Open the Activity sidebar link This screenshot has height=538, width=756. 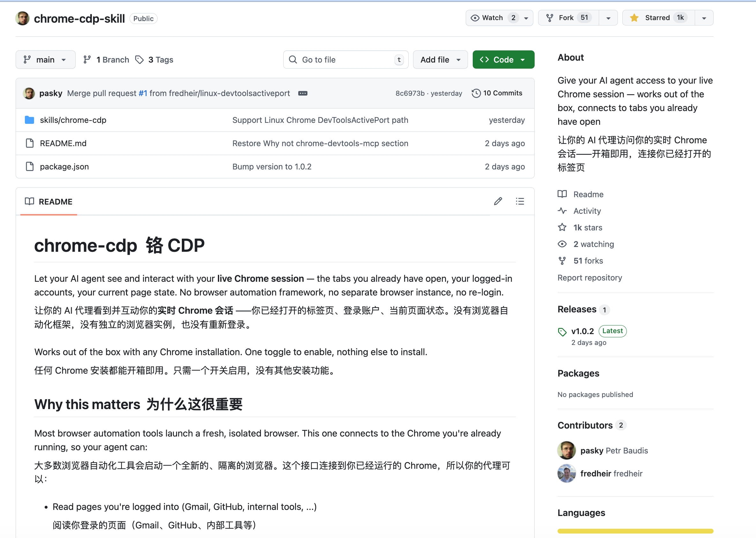pos(587,211)
